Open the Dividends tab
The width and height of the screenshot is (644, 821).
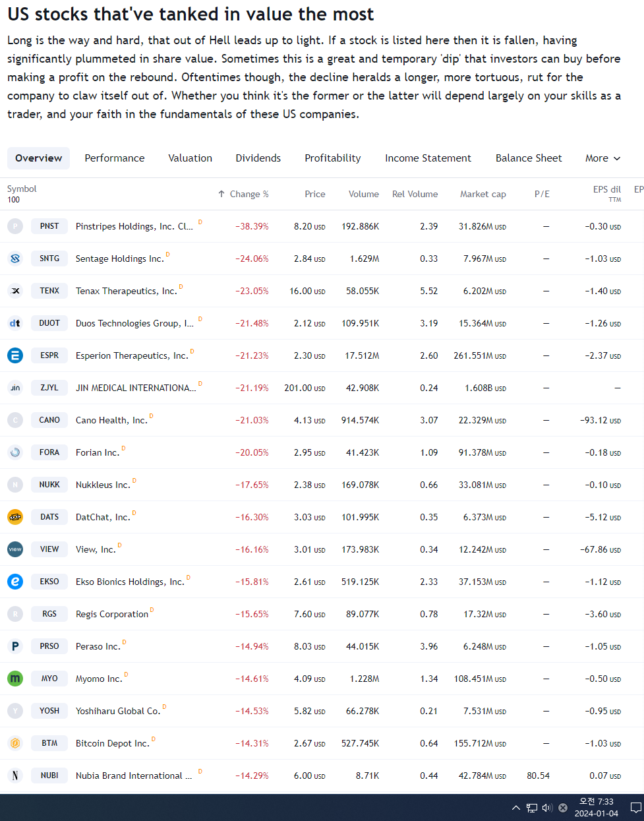click(258, 158)
